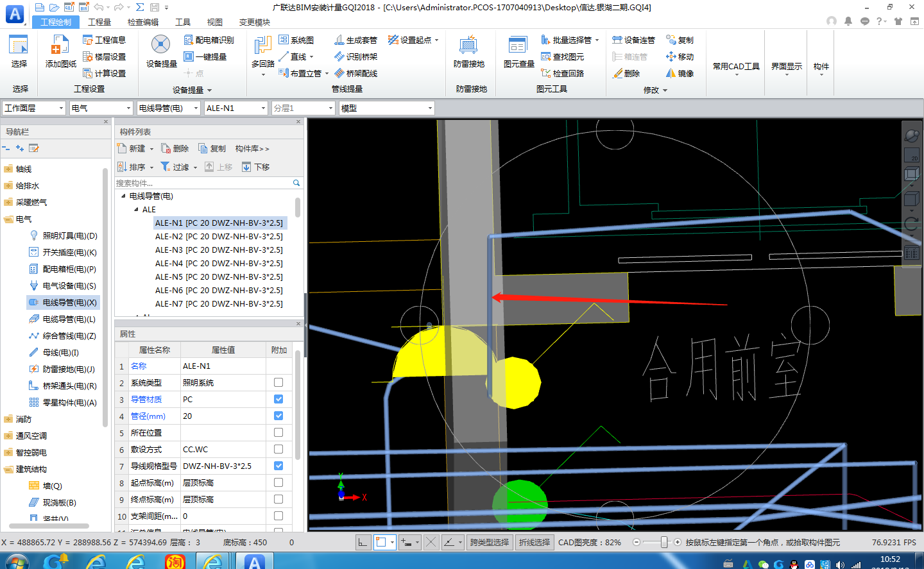Viewport: 924px width, 569px height.
Task: Click 桥架配线 tray wiring tool
Action: (x=355, y=73)
